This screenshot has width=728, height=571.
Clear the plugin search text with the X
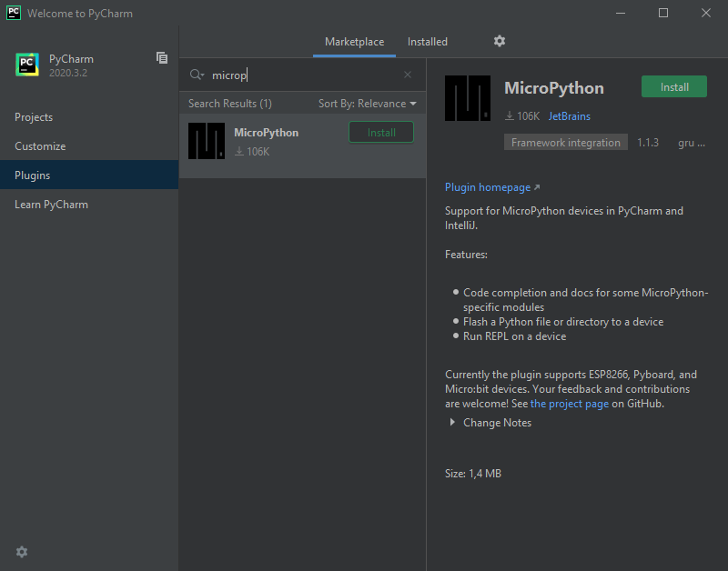[x=407, y=75]
